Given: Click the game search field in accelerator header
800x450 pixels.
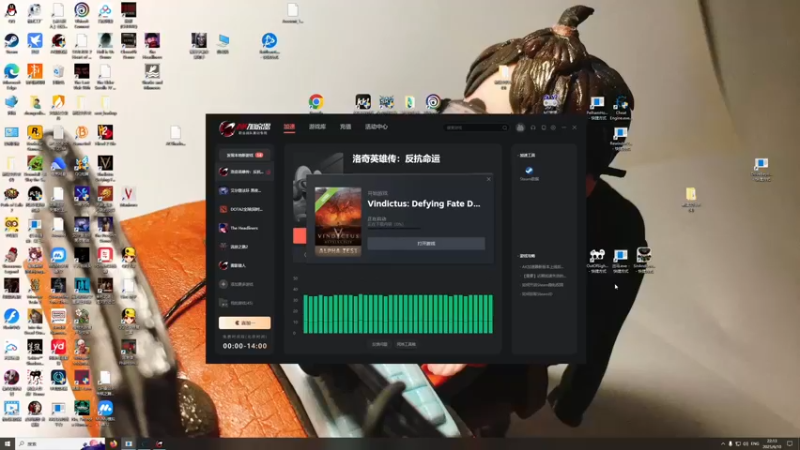Looking at the screenshot, I should pos(476,128).
